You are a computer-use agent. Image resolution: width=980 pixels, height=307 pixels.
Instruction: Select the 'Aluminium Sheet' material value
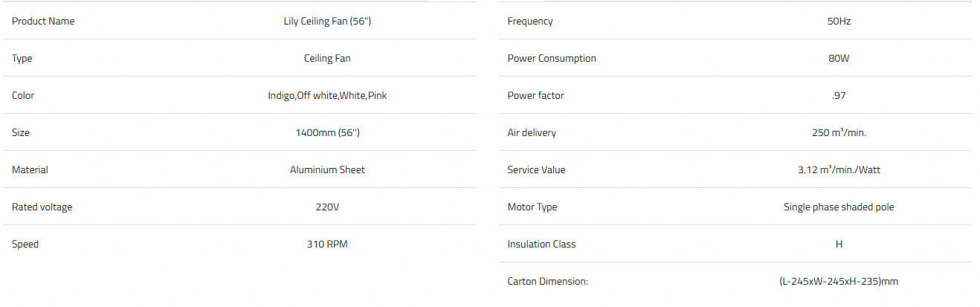click(327, 170)
